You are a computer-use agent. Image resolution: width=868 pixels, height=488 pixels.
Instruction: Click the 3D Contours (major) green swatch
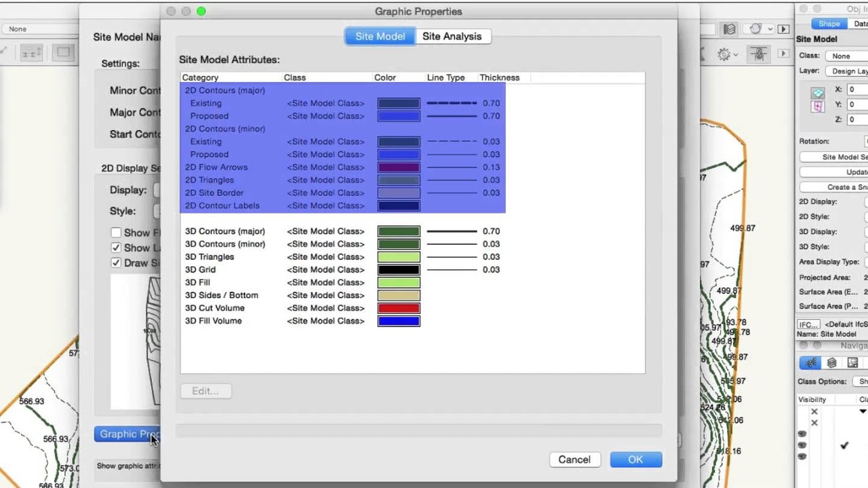pyautogui.click(x=399, y=231)
